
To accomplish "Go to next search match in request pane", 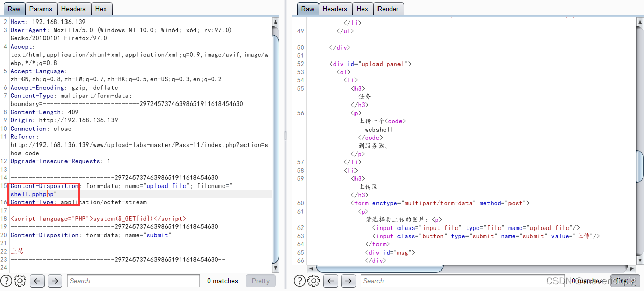I will [55, 281].
